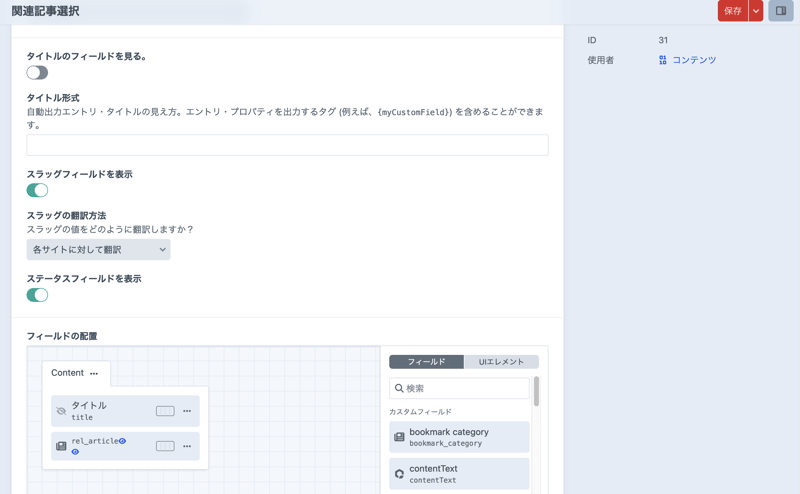Open the タイトル field's three-dot menu
The height and width of the screenshot is (494, 800).
point(187,411)
